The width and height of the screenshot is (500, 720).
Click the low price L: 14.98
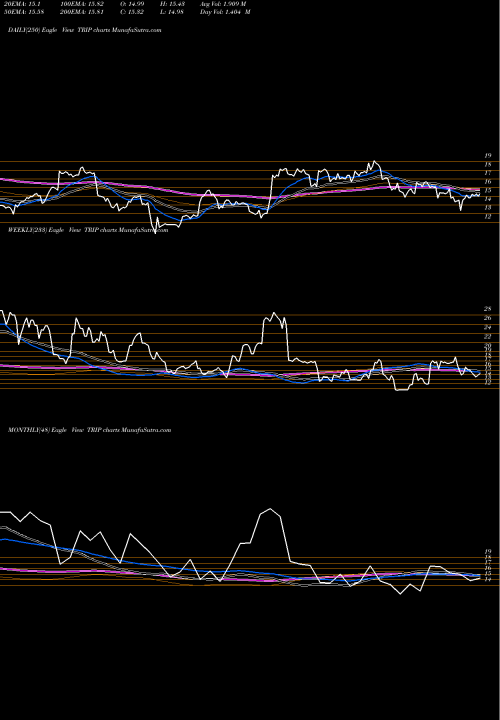(172, 11)
